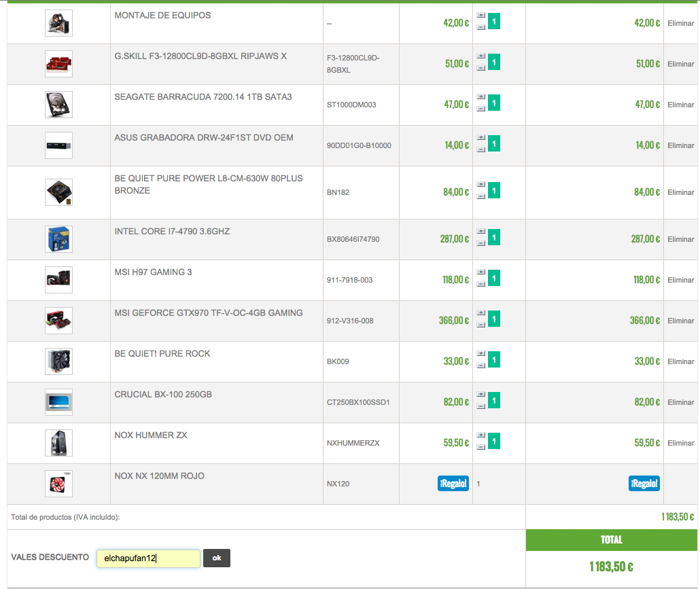Increase quantity of SEAGATE BARRACUDA 1TB
This screenshot has width=700, height=589.
click(480, 97)
